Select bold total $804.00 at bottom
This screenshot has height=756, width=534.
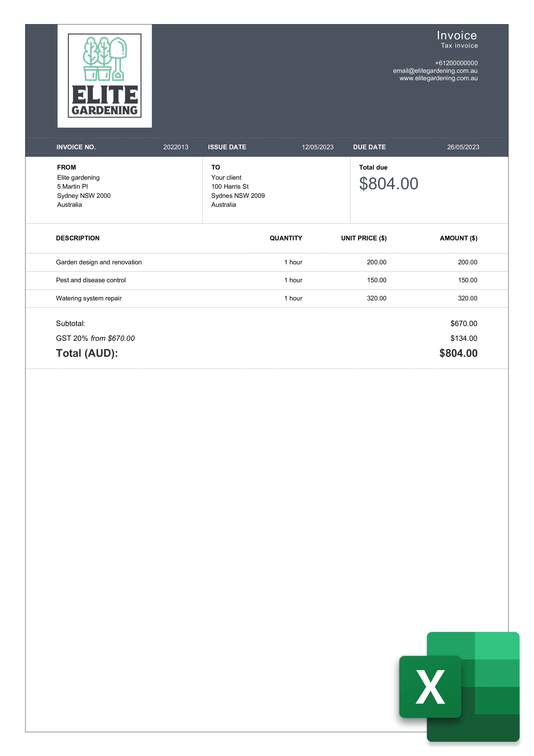(458, 353)
